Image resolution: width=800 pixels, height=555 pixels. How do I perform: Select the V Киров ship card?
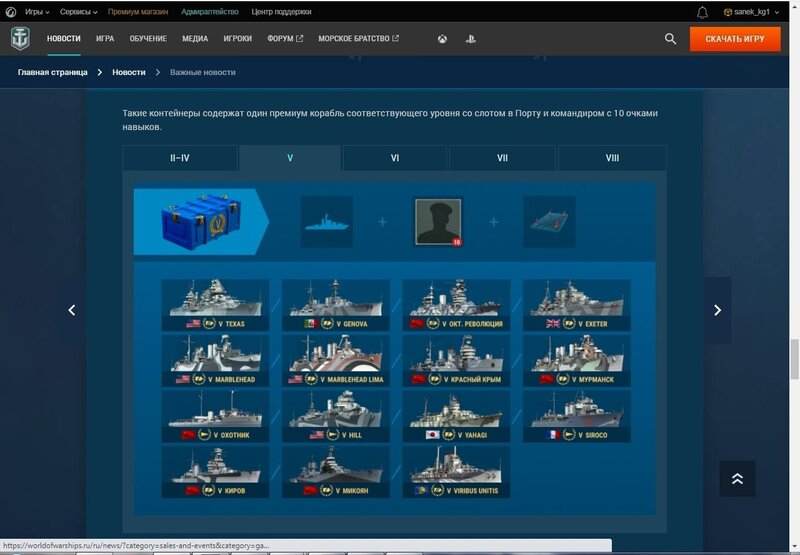point(215,471)
